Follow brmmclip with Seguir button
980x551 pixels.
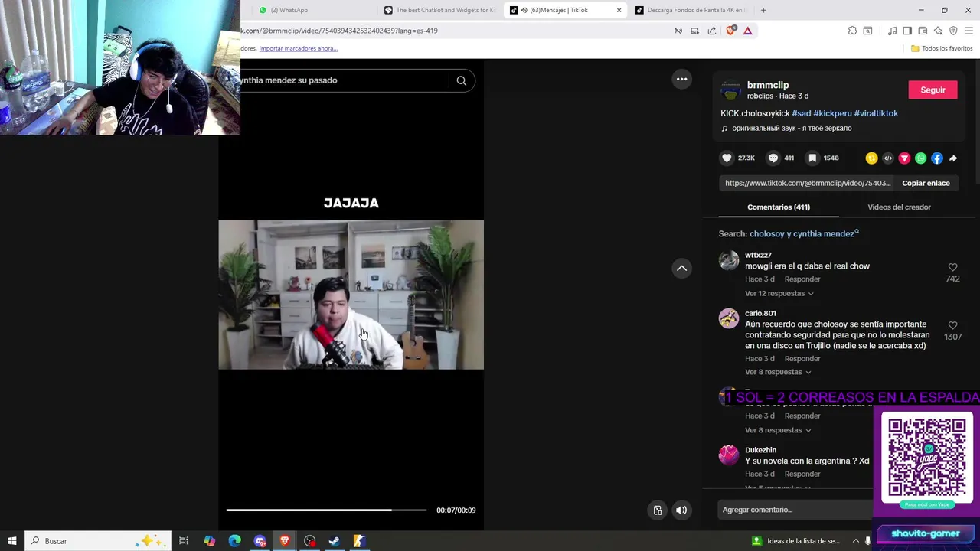click(x=933, y=90)
